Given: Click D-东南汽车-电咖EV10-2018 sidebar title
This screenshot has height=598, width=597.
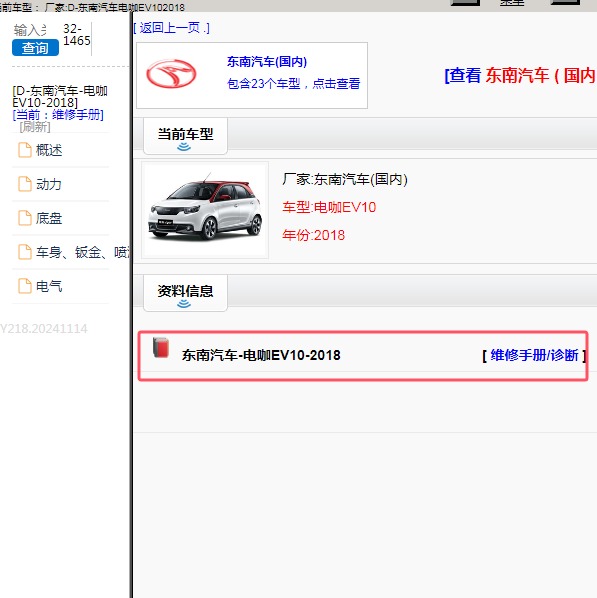Looking at the screenshot, I should (x=60, y=96).
